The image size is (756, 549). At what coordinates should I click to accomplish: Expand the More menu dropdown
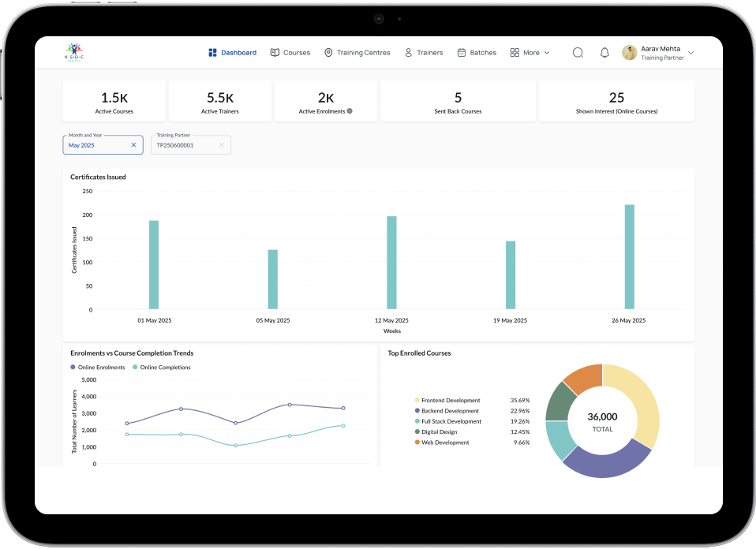coord(530,53)
